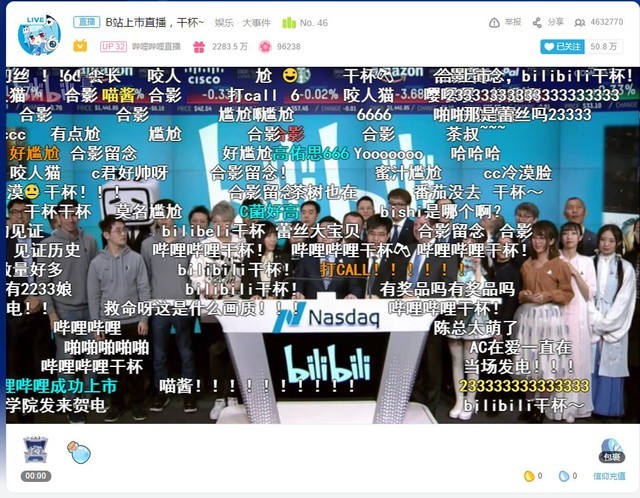Screen dimensions: 640x498
Task: Toggle the 已关注 follow button
Action: coord(562,47)
